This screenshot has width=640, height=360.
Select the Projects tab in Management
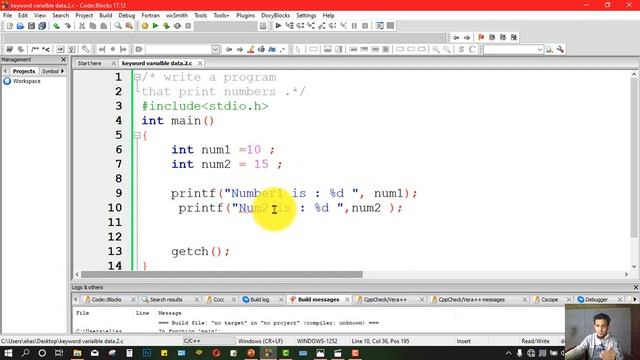[x=24, y=71]
